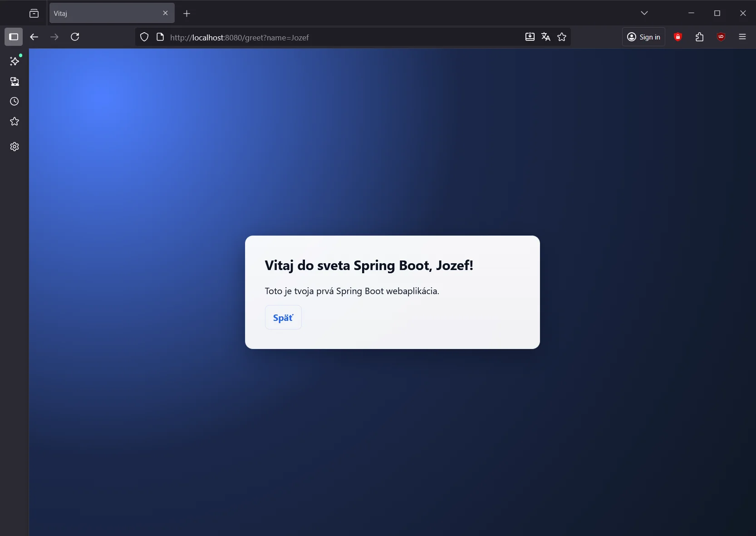The height and width of the screenshot is (536, 756).
Task: Click the Sign in button
Action: pos(643,37)
